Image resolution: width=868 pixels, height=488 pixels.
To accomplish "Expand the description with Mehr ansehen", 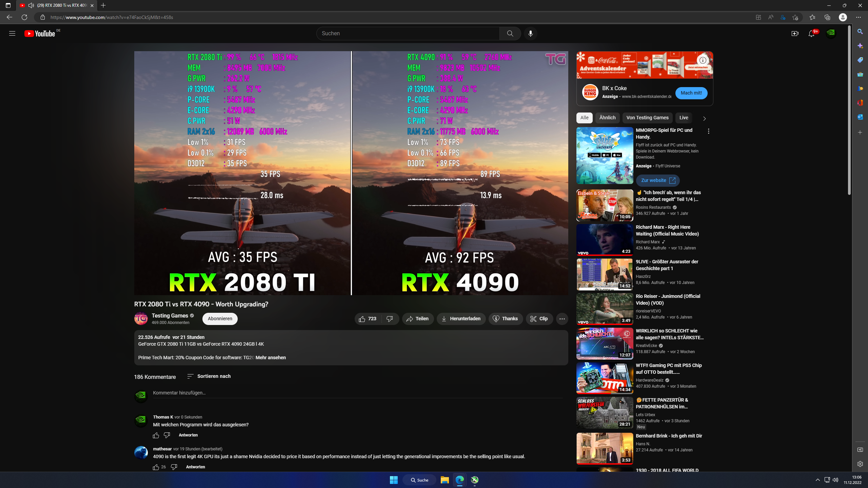I will point(271,358).
